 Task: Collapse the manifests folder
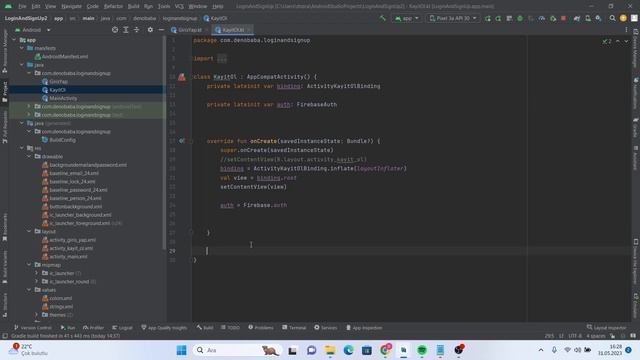point(22,48)
